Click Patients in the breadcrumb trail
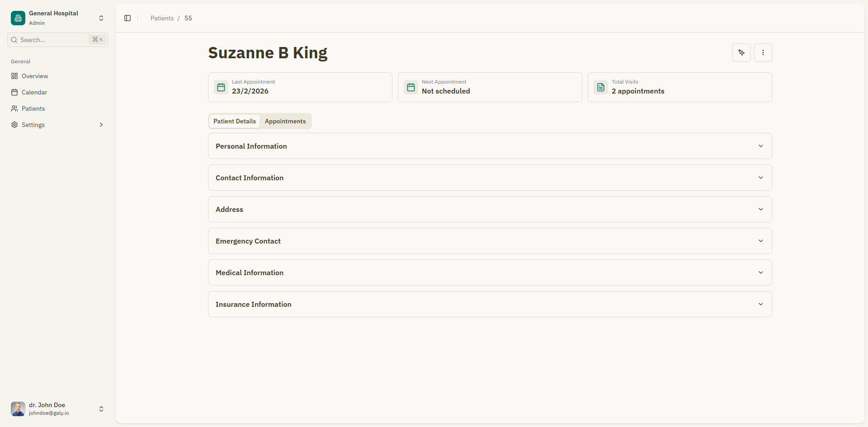The width and height of the screenshot is (868, 427). point(162,18)
